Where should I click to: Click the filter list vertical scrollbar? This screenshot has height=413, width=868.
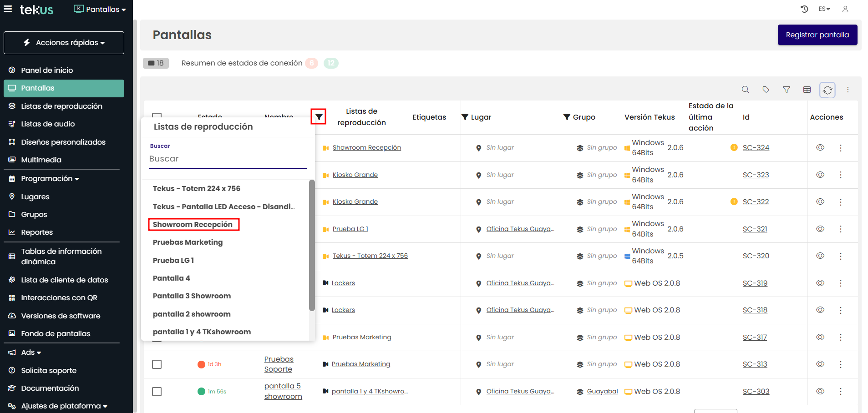[x=312, y=246]
